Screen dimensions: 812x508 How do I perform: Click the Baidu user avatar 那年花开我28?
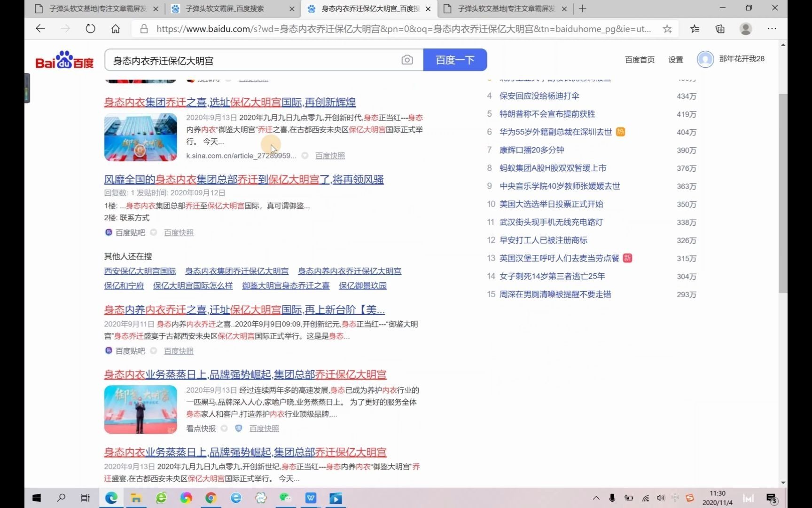pos(705,59)
